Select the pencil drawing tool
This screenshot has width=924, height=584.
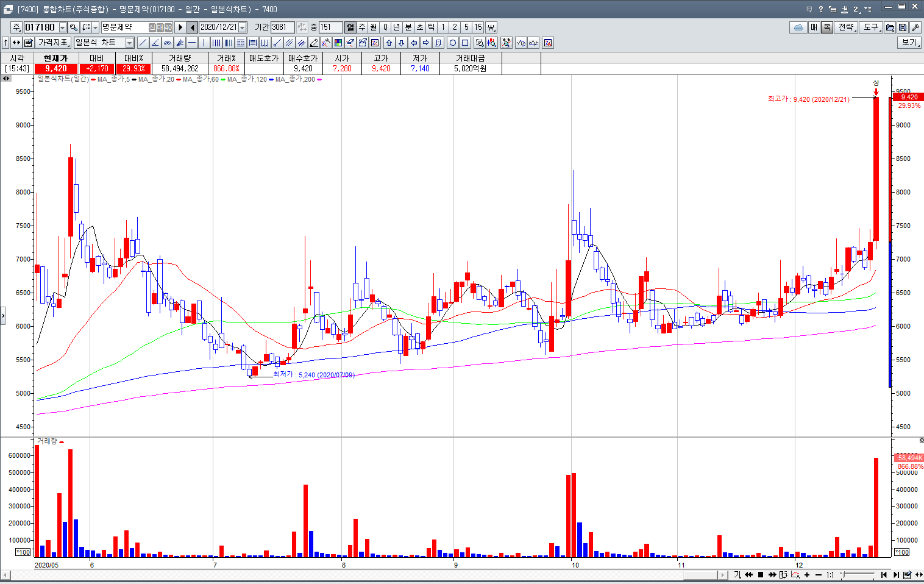coord(313,43)
